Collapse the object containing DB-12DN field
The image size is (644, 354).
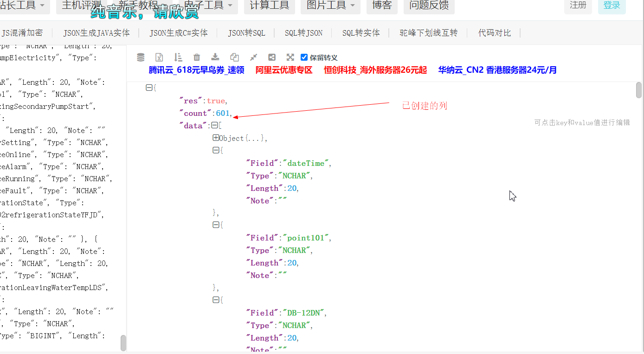coord(216,300)
